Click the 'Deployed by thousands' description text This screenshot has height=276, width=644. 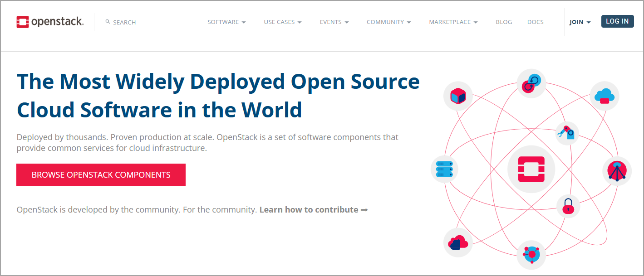[x=207, y=142]
